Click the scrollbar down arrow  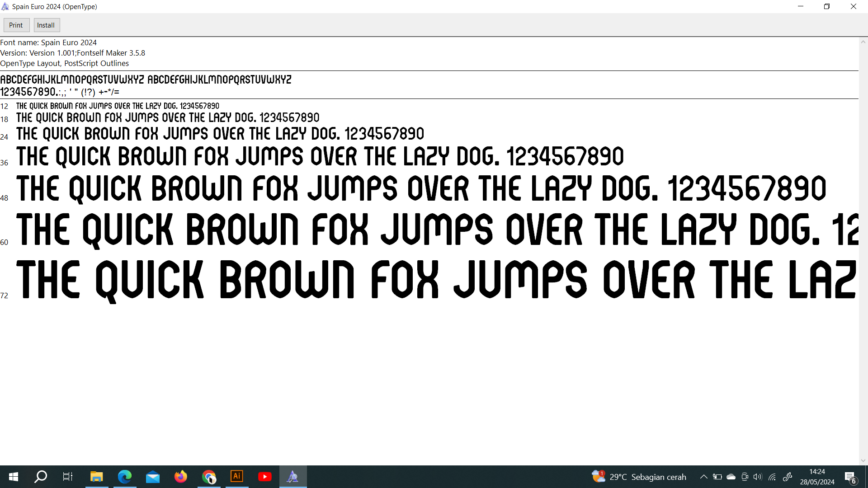[x=863, y=461]
